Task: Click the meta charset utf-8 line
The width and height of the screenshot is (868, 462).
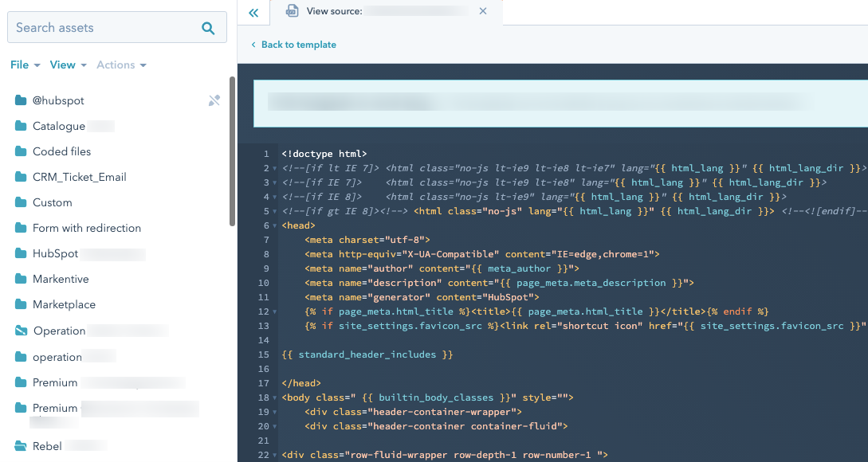Action: point(367,240)
